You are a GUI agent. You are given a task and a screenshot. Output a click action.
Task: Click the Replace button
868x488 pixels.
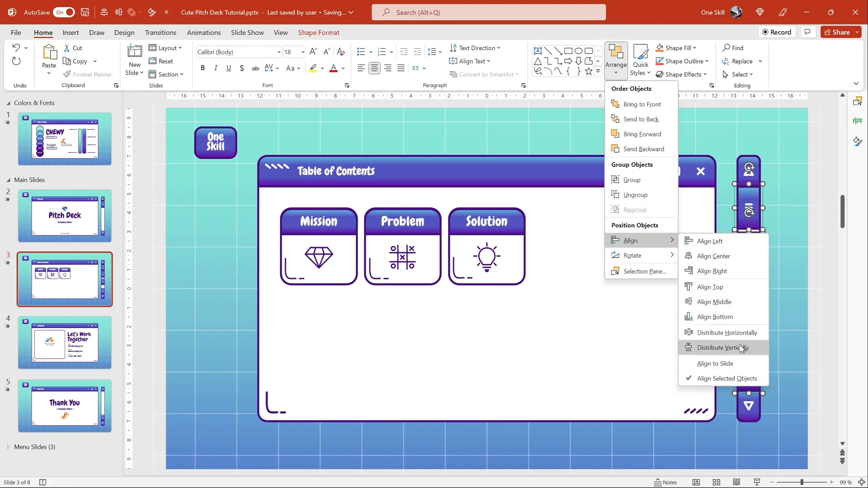click(738, 61)
